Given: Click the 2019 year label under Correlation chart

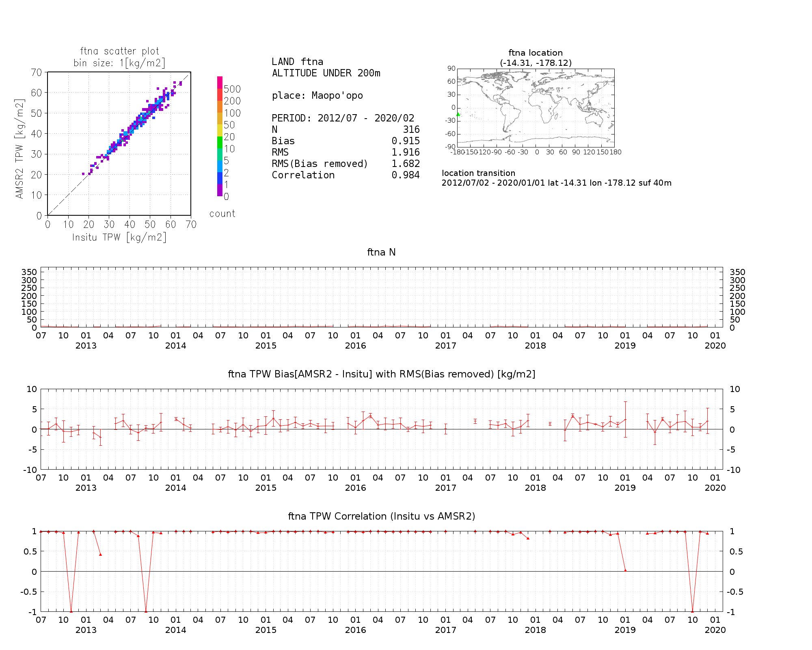Looking at the screenshot, I should 625,630.
